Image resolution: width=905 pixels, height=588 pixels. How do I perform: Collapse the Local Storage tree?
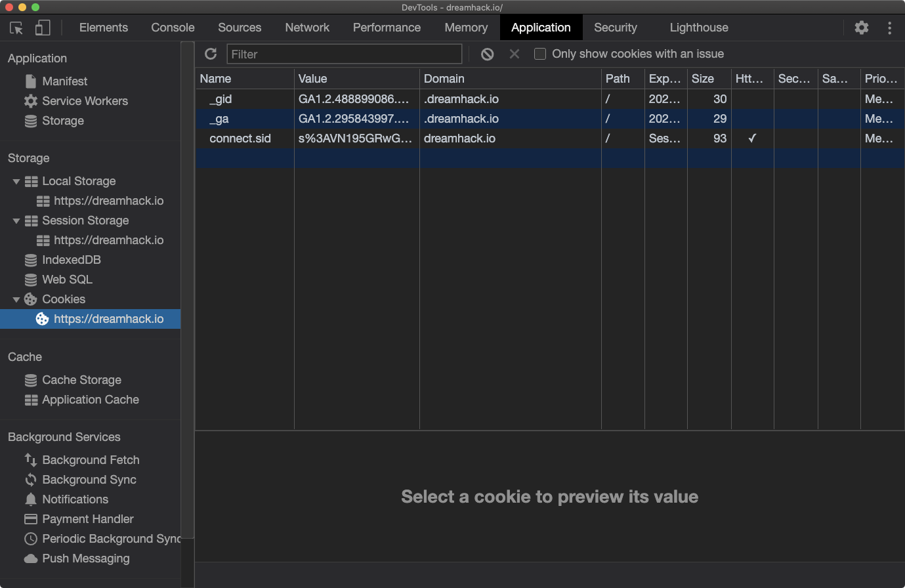point(16,181)
